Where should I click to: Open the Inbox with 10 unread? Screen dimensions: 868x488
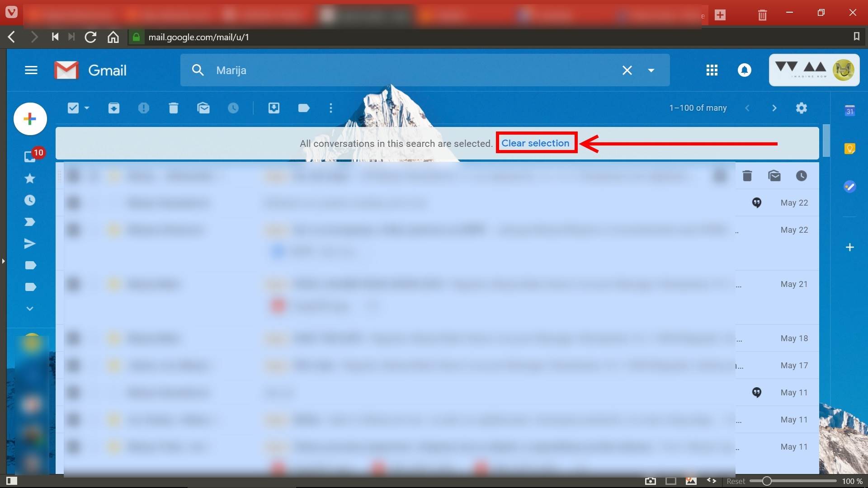click(30, 156)
